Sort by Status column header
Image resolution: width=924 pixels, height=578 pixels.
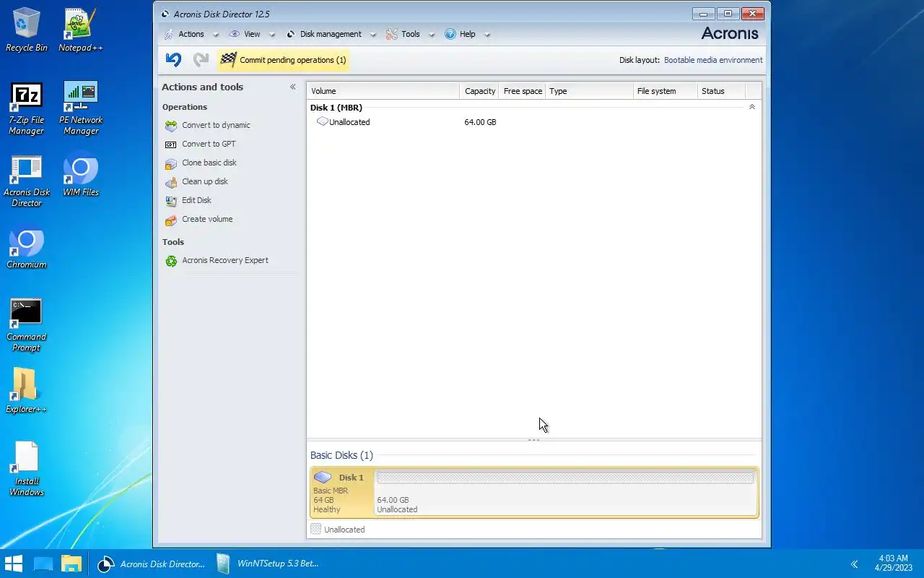tap(721, 91)
